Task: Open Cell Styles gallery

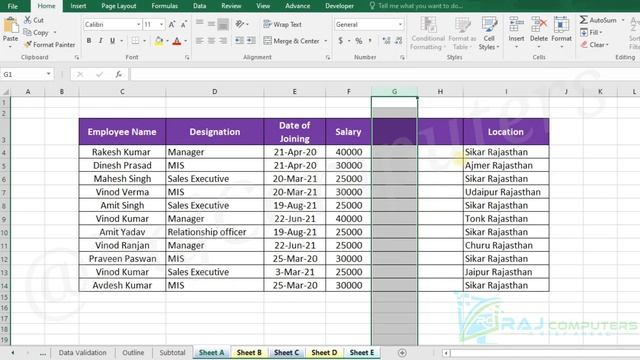Action: (489, 33)
